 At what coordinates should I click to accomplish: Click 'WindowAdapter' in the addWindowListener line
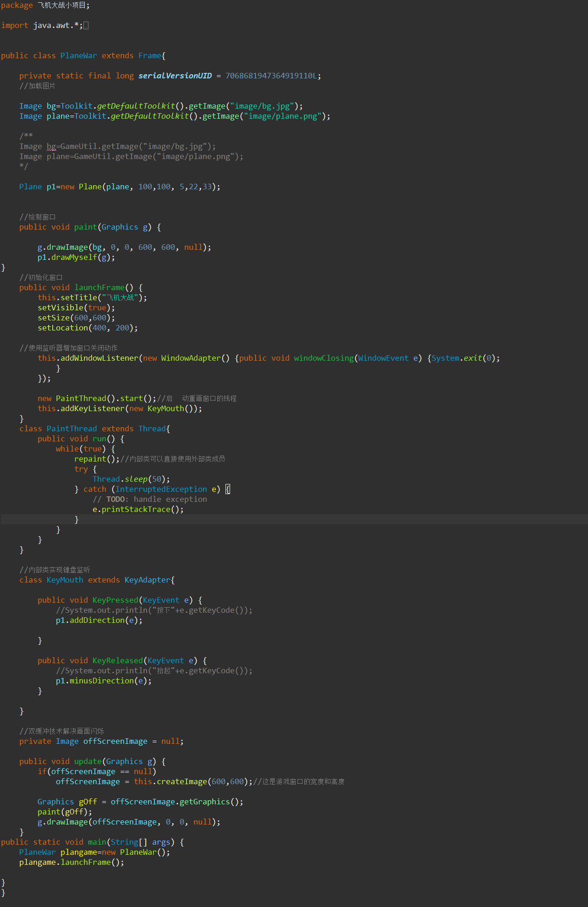pos(191,358)
